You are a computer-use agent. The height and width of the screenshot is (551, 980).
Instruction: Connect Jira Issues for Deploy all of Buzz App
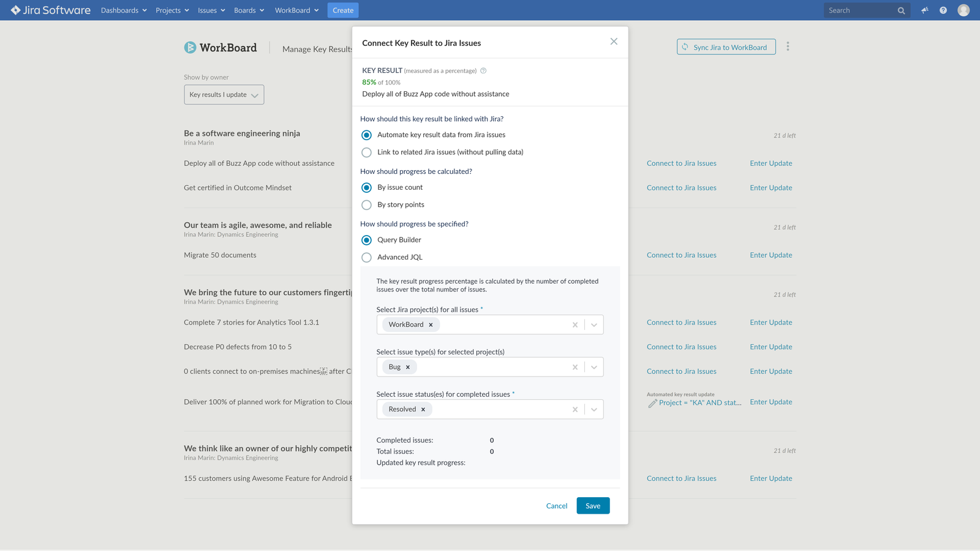point(682,163)
